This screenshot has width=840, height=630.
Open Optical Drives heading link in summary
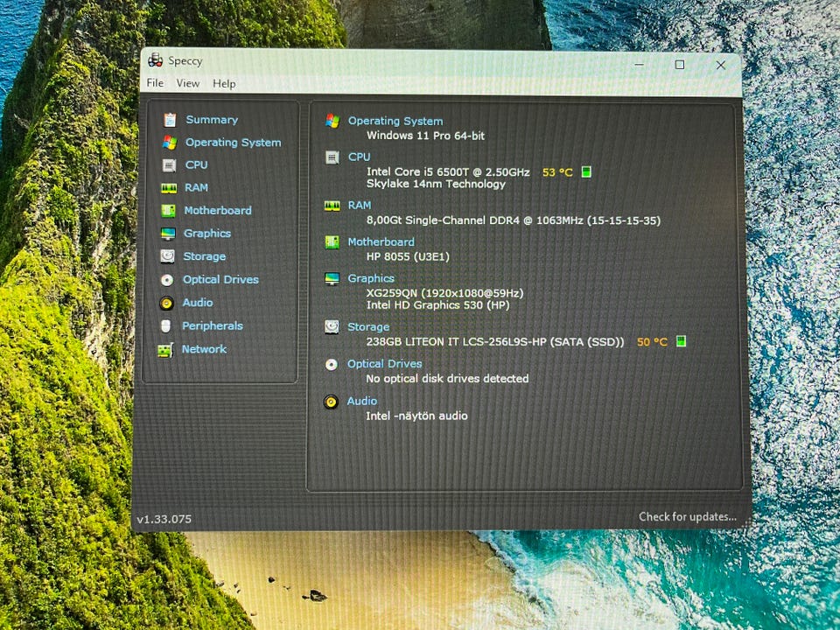385,364
